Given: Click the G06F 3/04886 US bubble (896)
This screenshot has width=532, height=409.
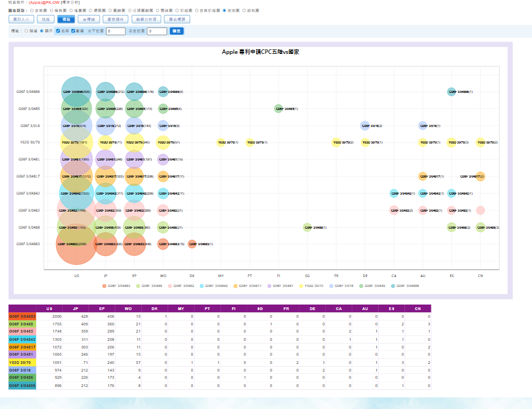Looking at the screenshot, I should (x=76, y=92).
